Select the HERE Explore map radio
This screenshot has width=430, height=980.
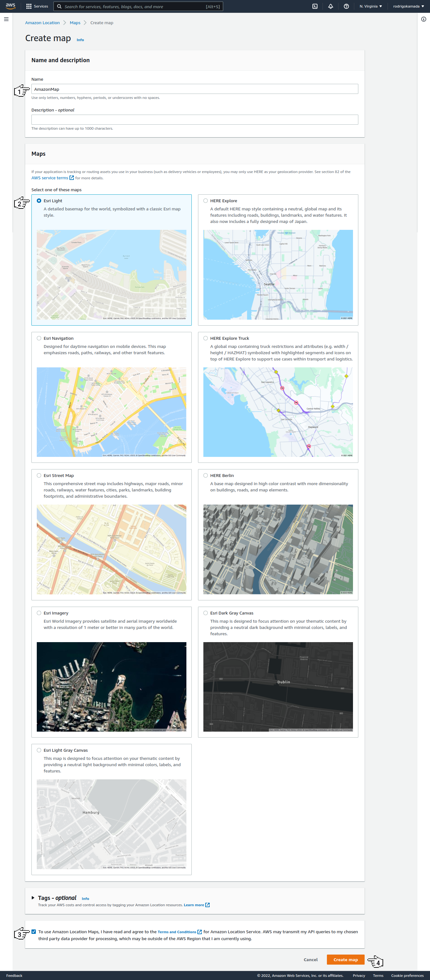[x=206, y=200]
